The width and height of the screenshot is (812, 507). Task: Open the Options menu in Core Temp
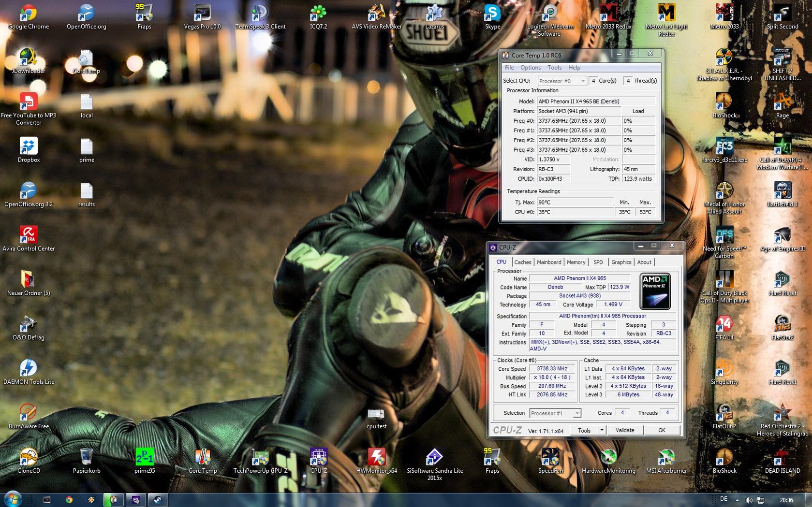pyautogui.click(x=531, y=68)
